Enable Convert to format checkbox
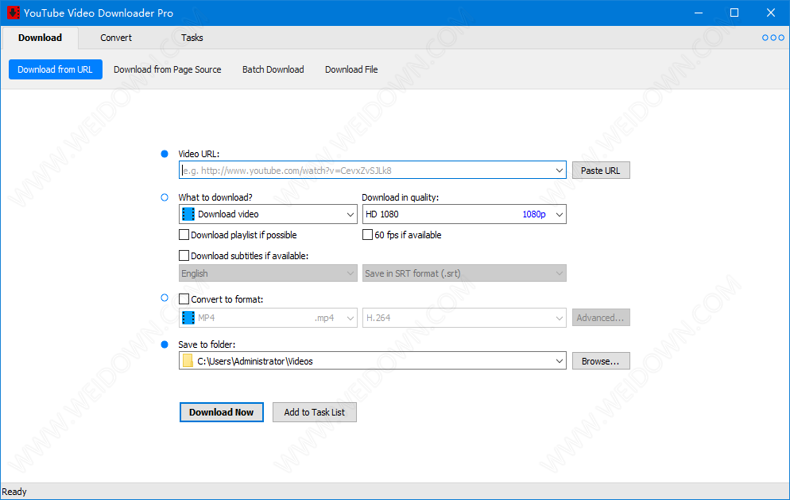Image resolution: width=790 pixels, height=500 pixels. click(184, 299)
